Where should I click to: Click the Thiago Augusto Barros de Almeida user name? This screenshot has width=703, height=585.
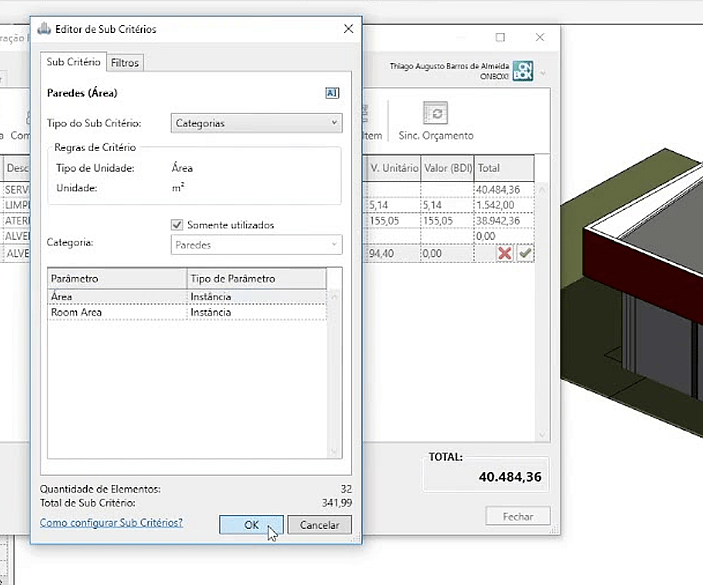(449, 66)
